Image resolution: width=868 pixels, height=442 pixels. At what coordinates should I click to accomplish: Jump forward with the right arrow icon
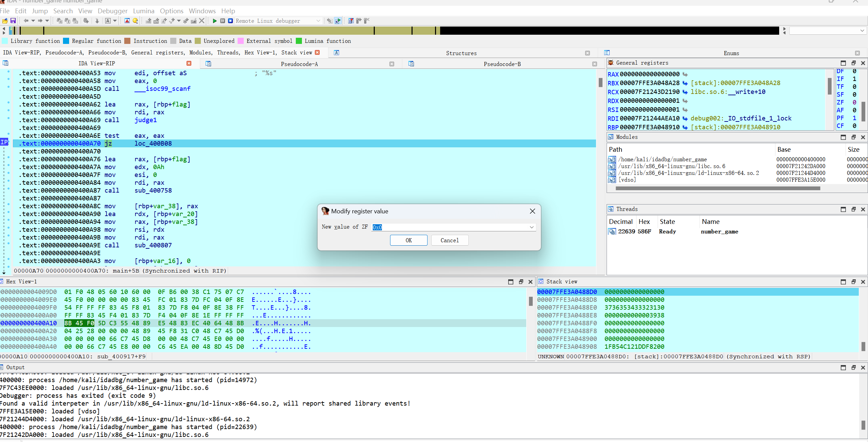(x=40, y=21)
